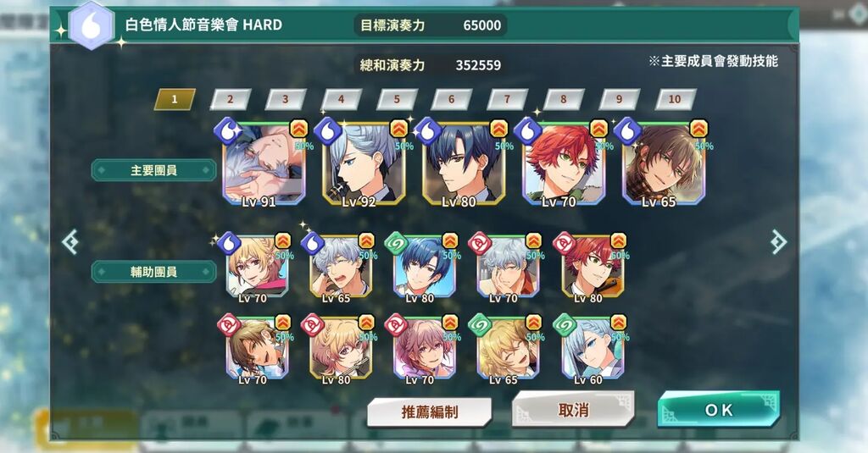Confirm the team with OK button
Viewport: 868px width, 453px height.
719,409
